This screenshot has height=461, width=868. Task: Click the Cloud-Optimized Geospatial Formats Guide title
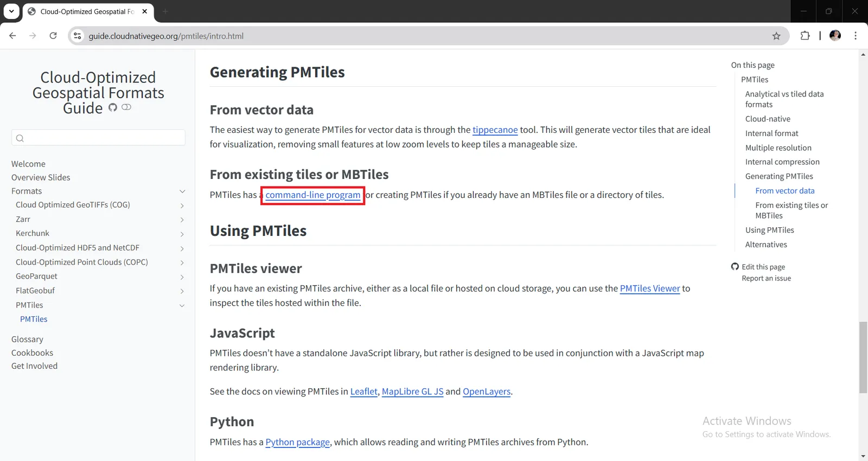point(98,93)
